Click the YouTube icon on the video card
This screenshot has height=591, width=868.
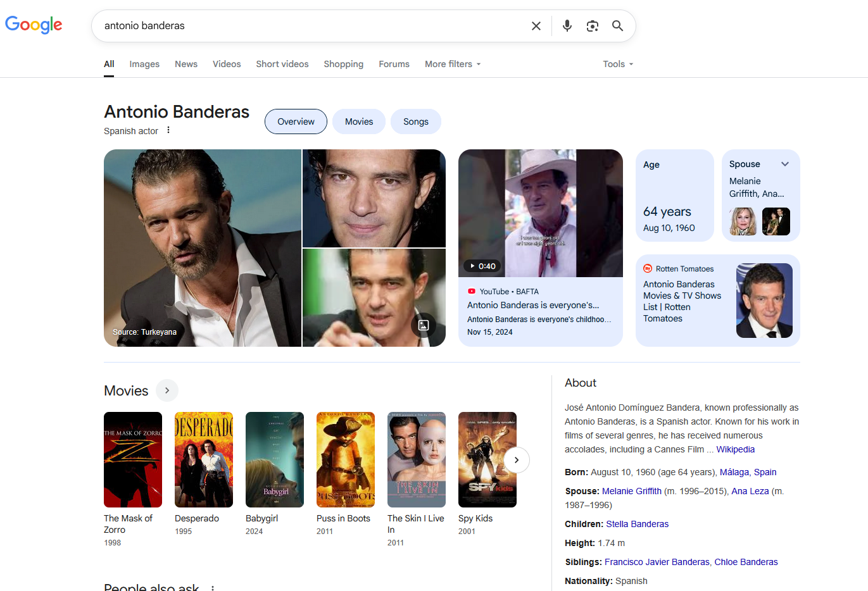(x=472, y=292)
